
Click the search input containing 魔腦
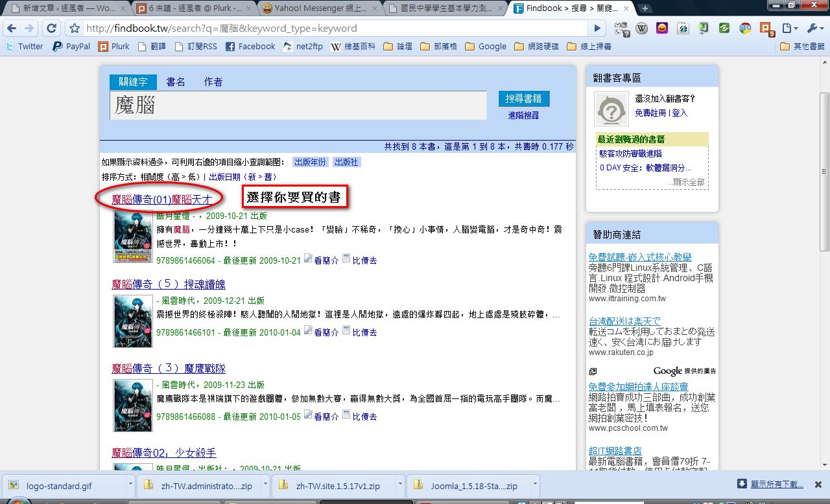tap(298, 105)
